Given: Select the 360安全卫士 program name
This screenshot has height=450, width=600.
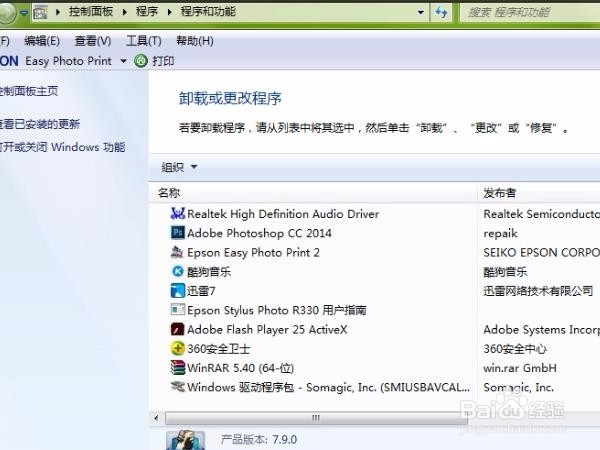Looking at the screenshot, I should click(218, 349).
